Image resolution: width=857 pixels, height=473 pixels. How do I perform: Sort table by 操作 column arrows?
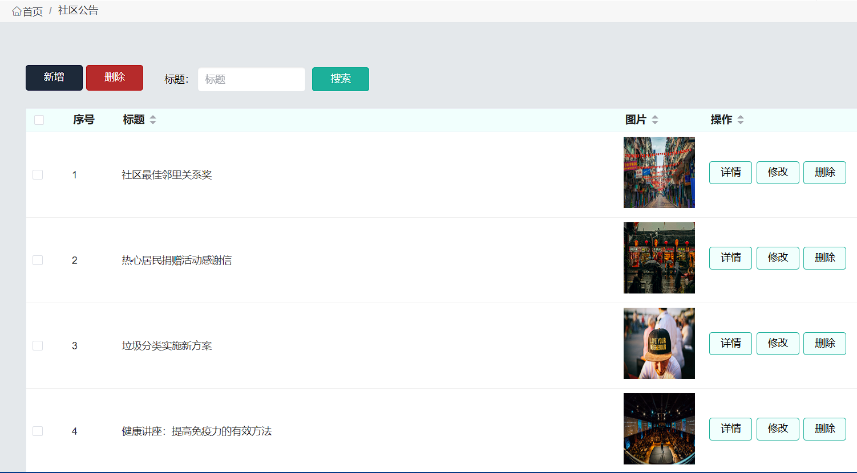click(740, 120)
